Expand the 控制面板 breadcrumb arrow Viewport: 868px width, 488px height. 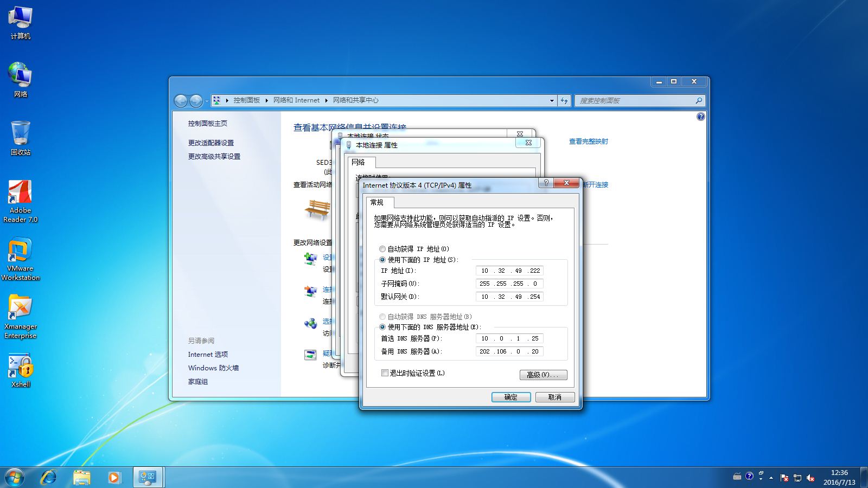click(x=267, y=100)
